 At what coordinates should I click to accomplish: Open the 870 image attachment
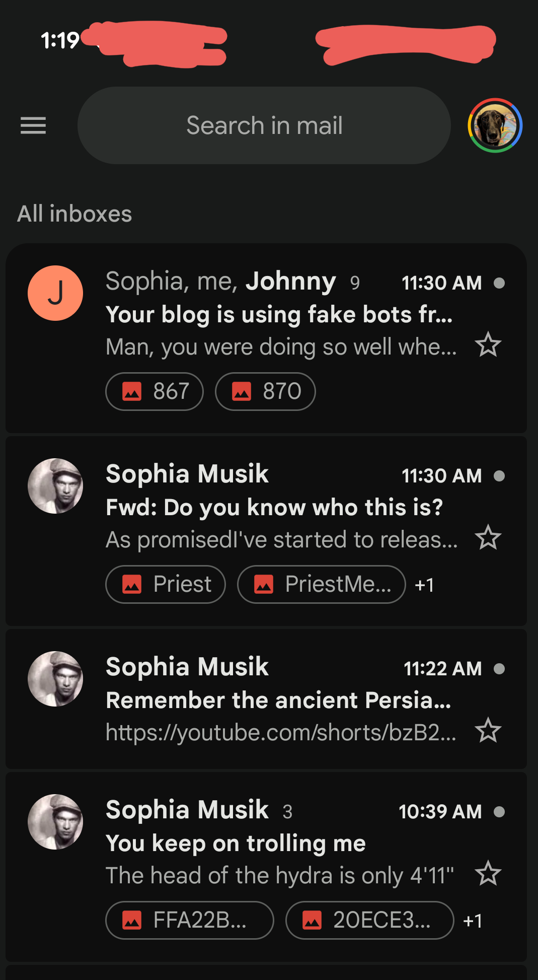point(265,391)
